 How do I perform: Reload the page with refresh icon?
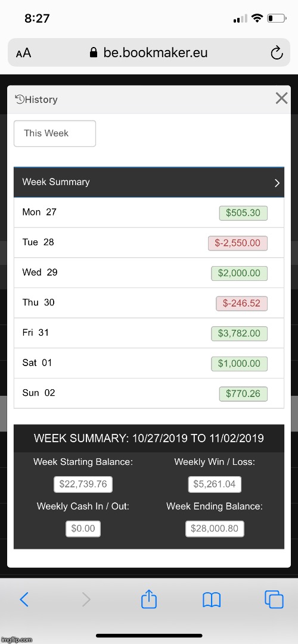click(277, 52)
